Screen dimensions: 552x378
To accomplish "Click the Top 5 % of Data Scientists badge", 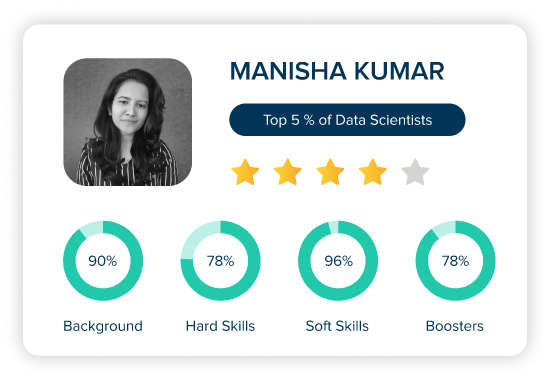I will [x=347, y=120].
